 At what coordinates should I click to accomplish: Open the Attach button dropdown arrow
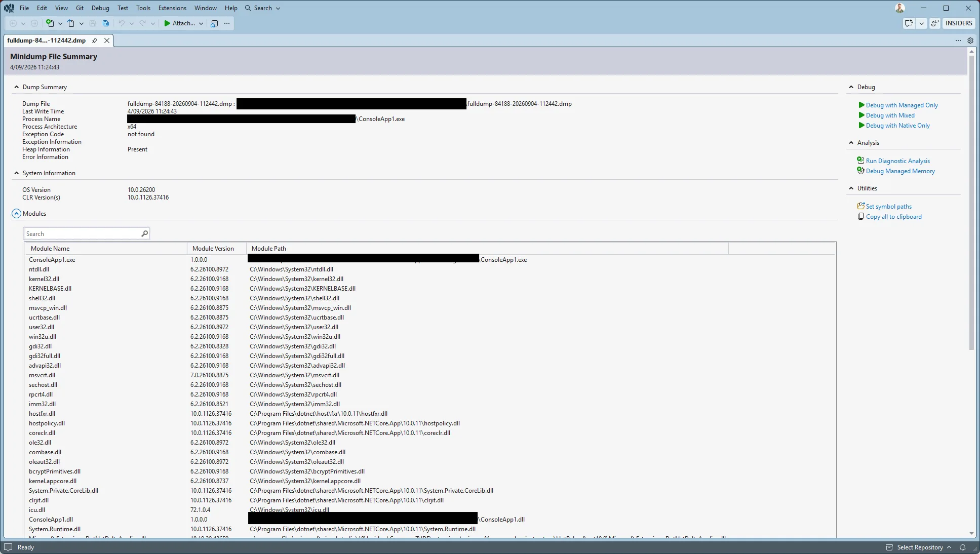click(x=201, y=23)
